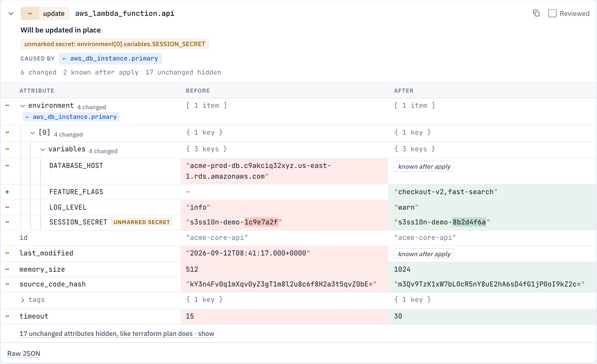Click the timeout attribute name
The image size is (597, 364).
(x=34, y=316)
